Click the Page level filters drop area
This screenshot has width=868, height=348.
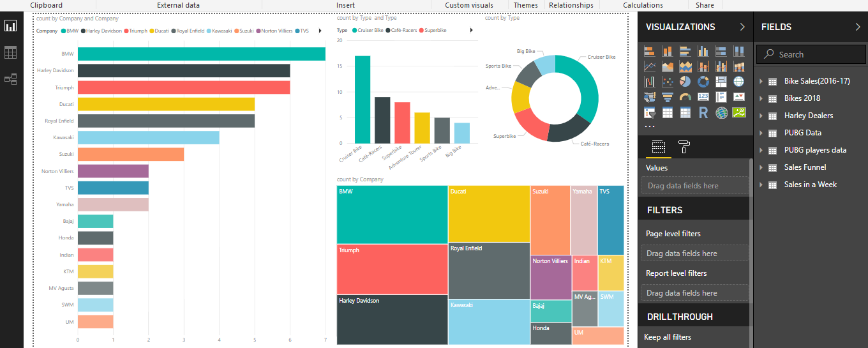pyautogui.click(x=695, y=253)
